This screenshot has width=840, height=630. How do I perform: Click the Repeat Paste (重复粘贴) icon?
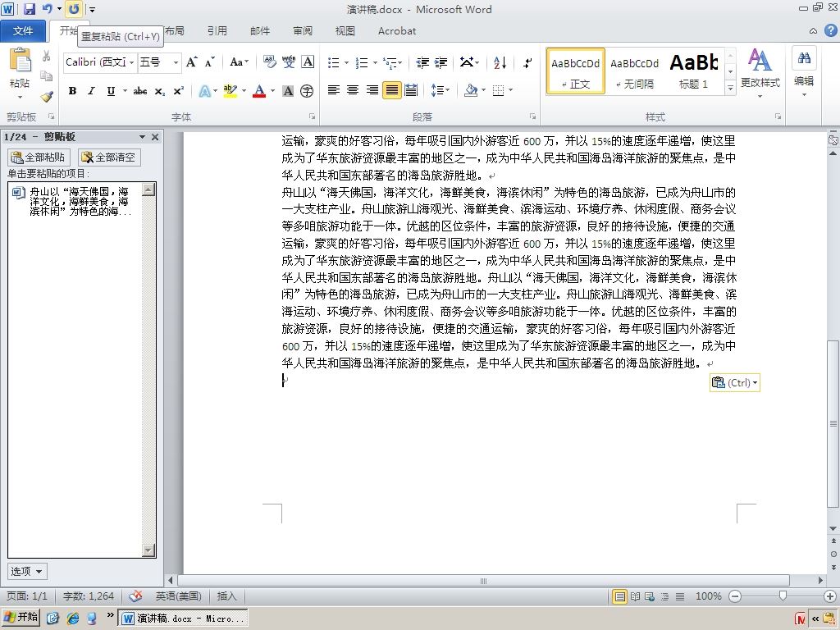pos(73,9)
